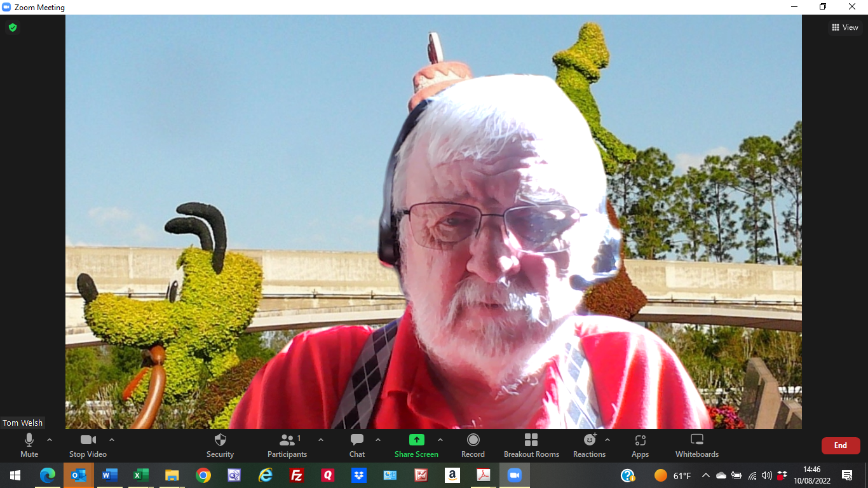Open Adobe Acrobat Reader from taskbar

point(484,475)
